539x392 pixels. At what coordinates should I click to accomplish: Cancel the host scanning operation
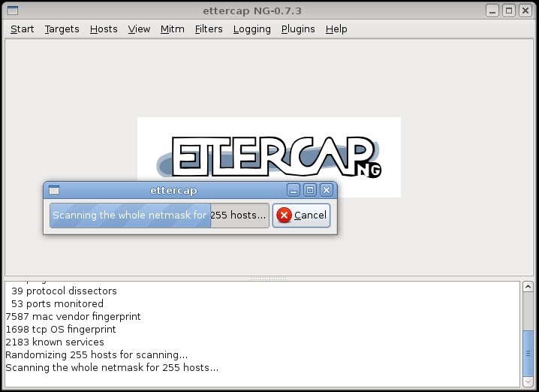pyautogui.click(x=301, y=215)
